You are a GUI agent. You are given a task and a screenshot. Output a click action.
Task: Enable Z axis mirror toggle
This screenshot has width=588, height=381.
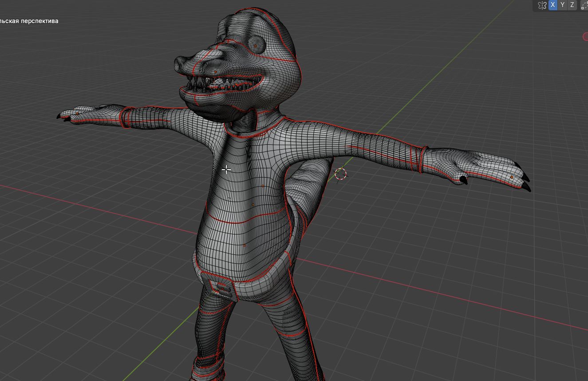[572, 5]
